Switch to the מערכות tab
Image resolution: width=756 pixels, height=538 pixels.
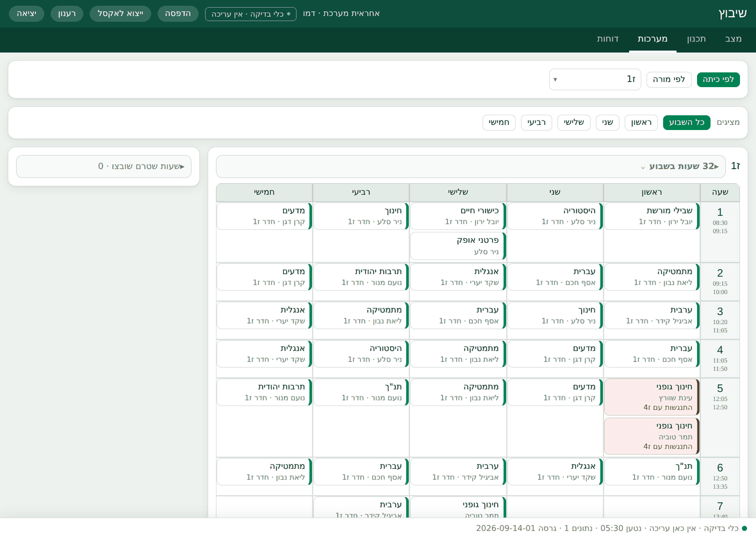click(652, 39)
